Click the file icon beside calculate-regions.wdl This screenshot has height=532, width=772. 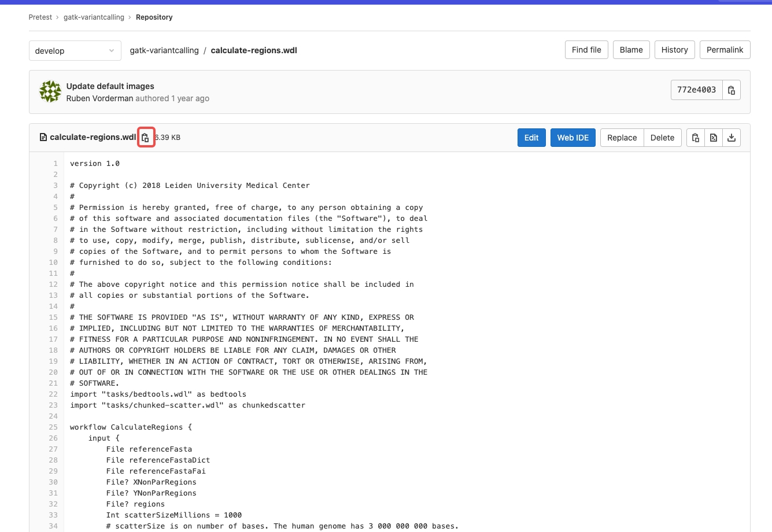(x=43, y=138)
